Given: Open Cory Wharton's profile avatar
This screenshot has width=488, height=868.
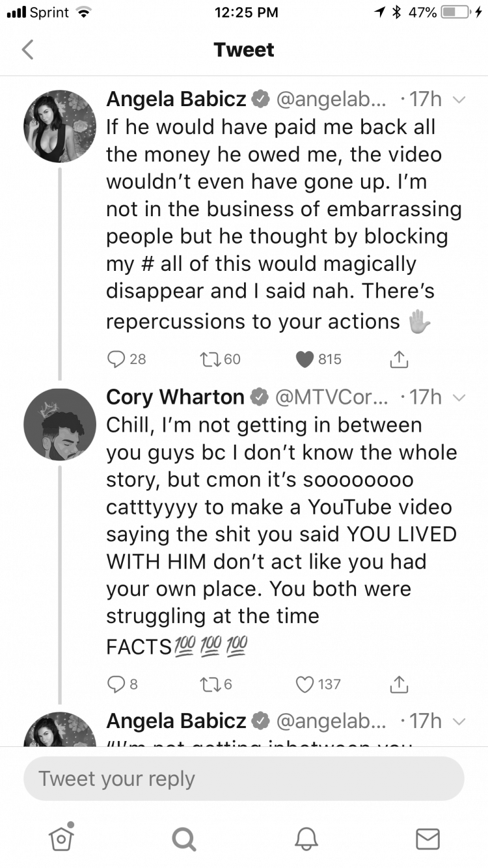Looking at the screenshot, I should click(x=59, y=425).
